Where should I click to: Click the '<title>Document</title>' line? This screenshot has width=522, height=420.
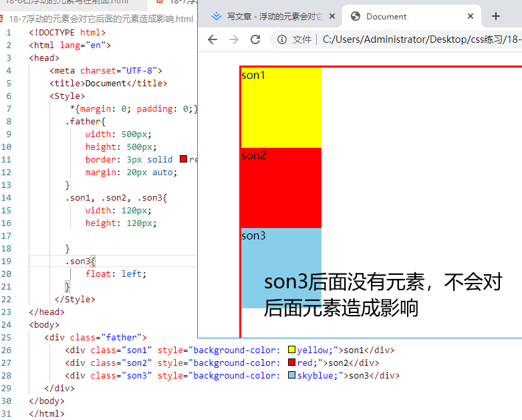click(x=108, y=84)
